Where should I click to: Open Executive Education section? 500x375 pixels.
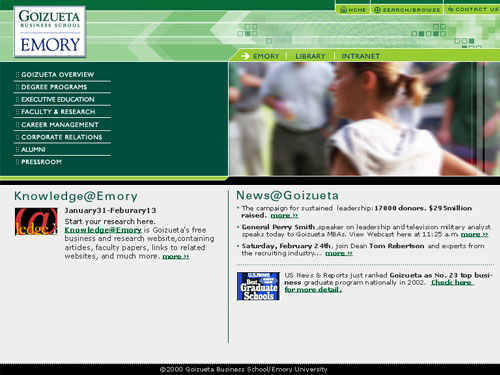(x=57, y=99)
